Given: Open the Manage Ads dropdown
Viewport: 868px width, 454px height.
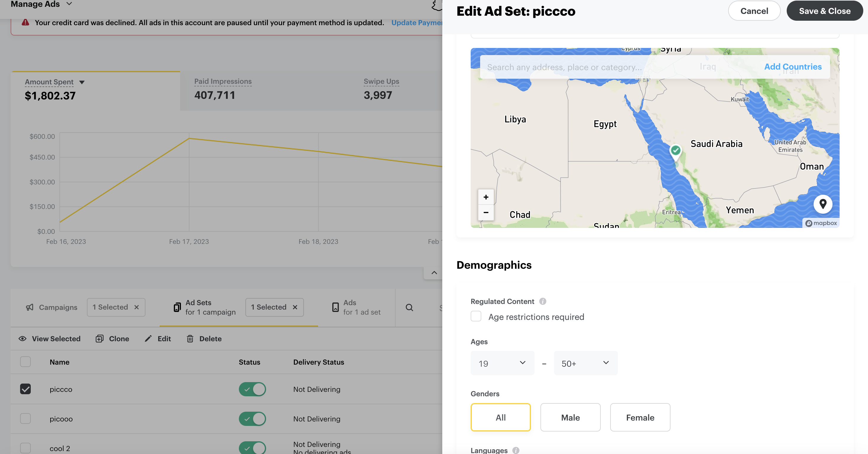Looking at the screenshot, I should [42, 4].
